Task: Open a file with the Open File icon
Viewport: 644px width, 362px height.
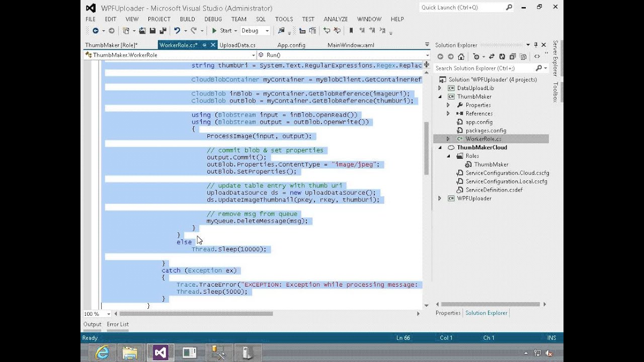Action: [142, 31]
